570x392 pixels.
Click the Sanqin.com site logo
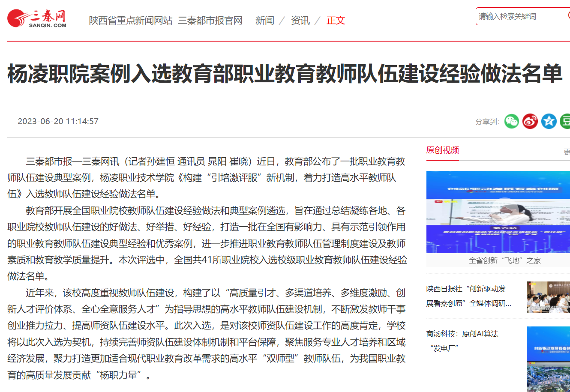click(x=37, y=19)
